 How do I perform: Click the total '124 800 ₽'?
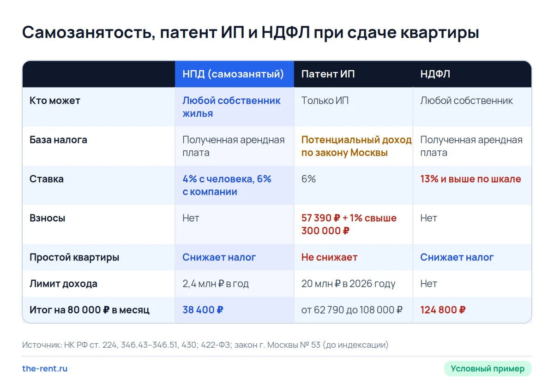click(443, 310)
